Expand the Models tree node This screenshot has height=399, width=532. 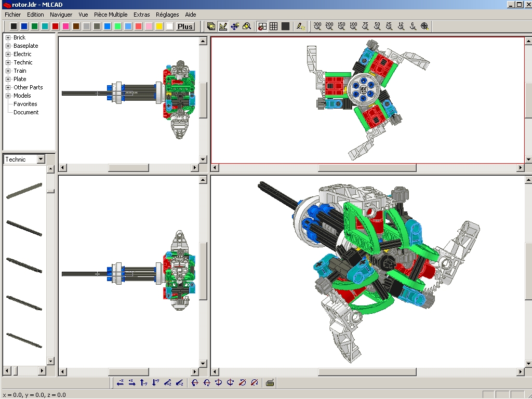coord(8,96)
